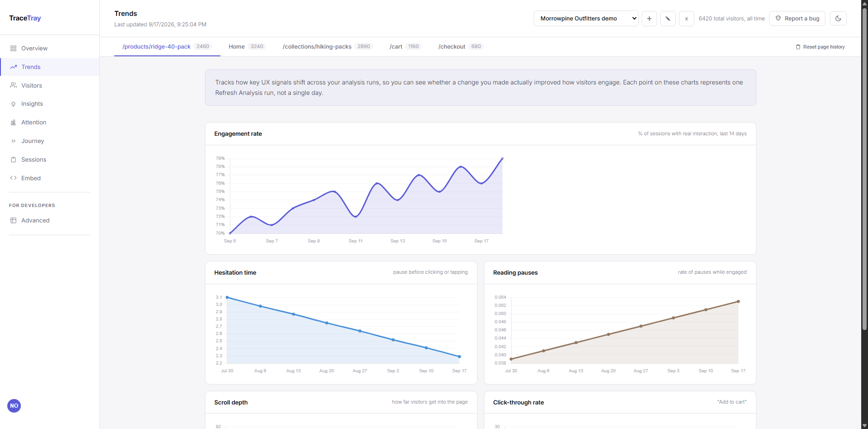Click the Sessions clipboard icon
Viewport: 868px width, 429px height.
[13, 160]
